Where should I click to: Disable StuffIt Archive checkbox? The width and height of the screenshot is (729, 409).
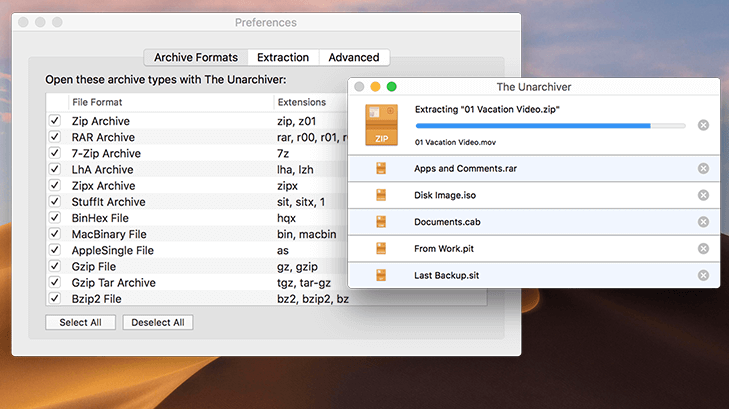tap(54, 202)
